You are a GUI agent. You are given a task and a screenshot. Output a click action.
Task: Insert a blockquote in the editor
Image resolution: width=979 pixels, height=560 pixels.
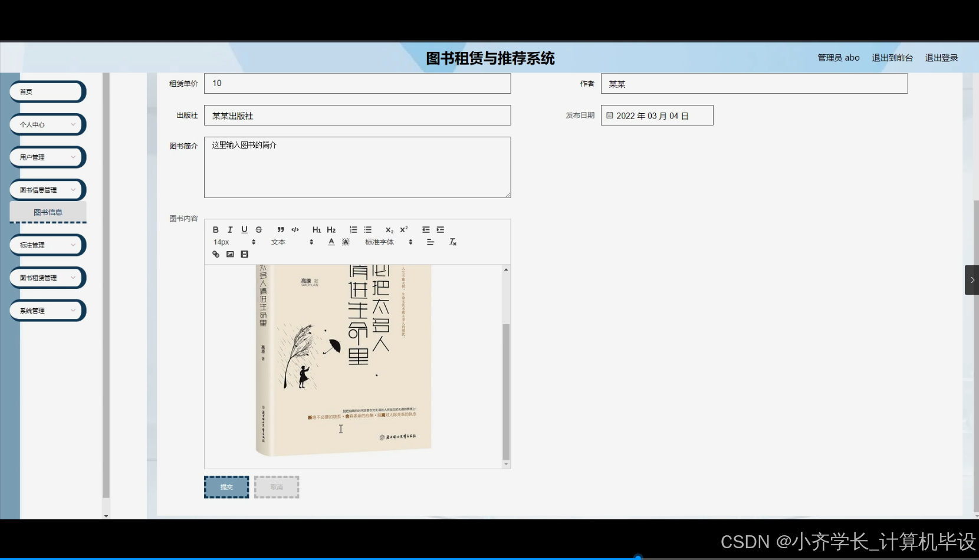[281, 230]
